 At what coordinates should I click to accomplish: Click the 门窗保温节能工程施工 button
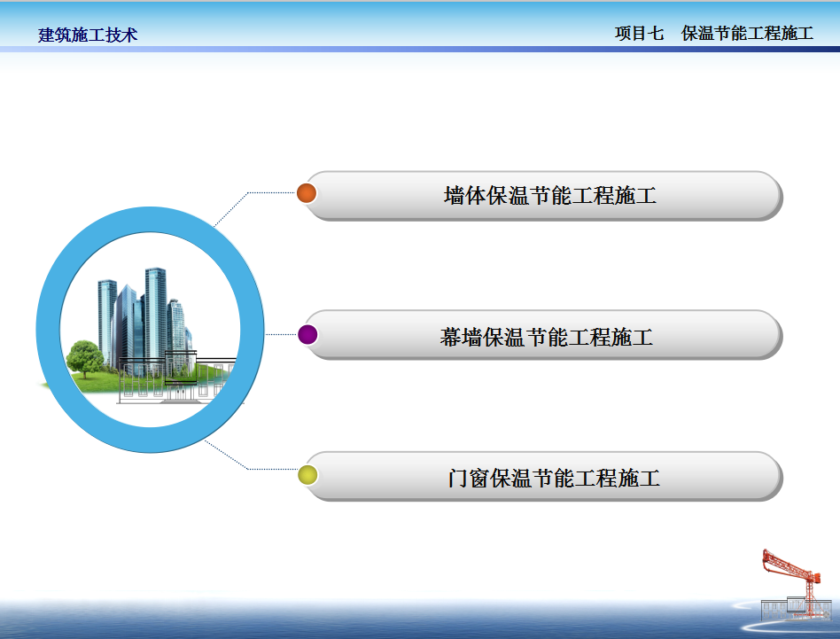[544, 477]
